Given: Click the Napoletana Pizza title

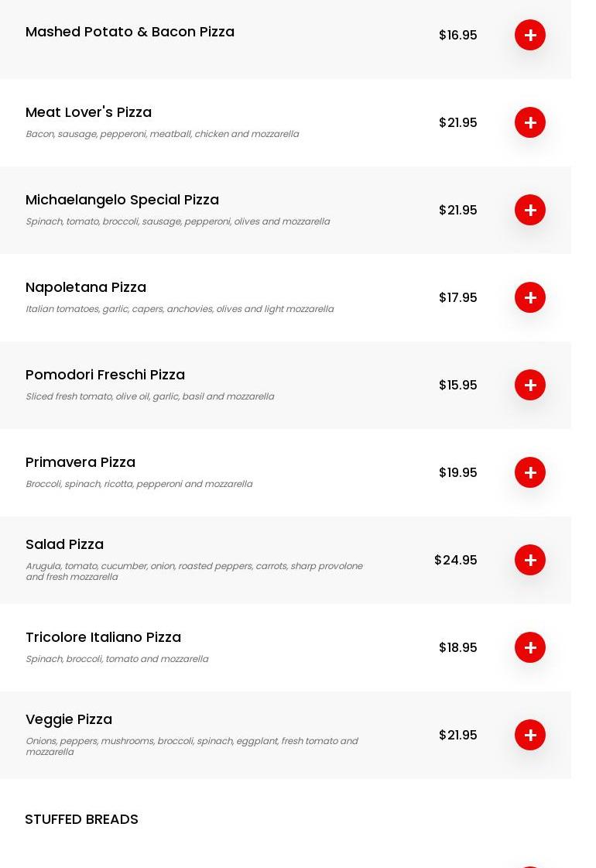Looking at the screenshot, I should (86, 287).
